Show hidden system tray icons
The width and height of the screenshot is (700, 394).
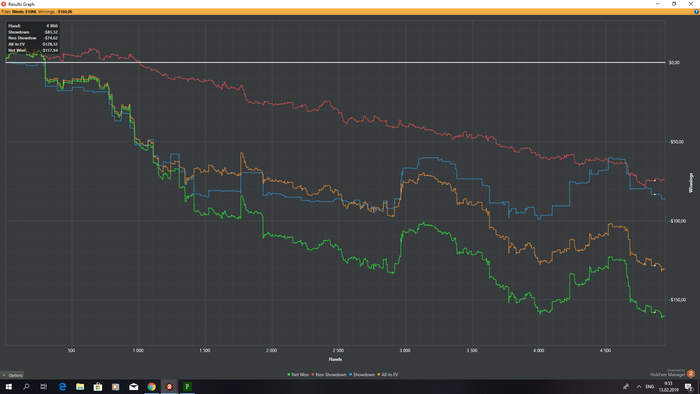(639, 387)
